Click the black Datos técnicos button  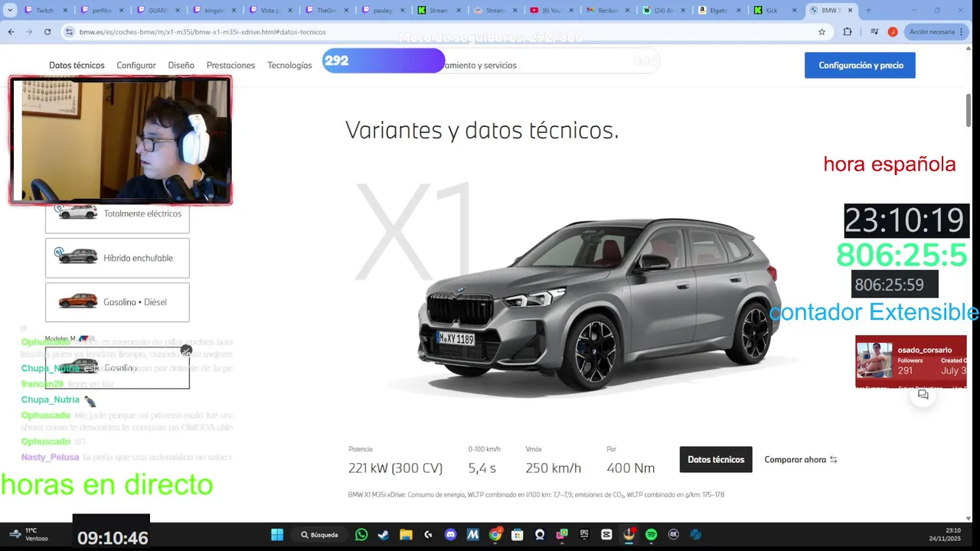click(x=716, y=459)
